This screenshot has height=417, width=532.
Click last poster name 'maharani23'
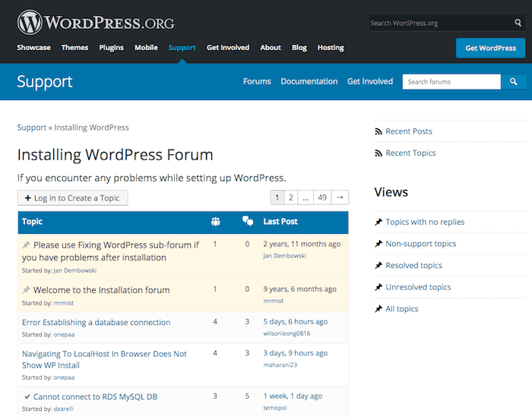coord(280,365)
